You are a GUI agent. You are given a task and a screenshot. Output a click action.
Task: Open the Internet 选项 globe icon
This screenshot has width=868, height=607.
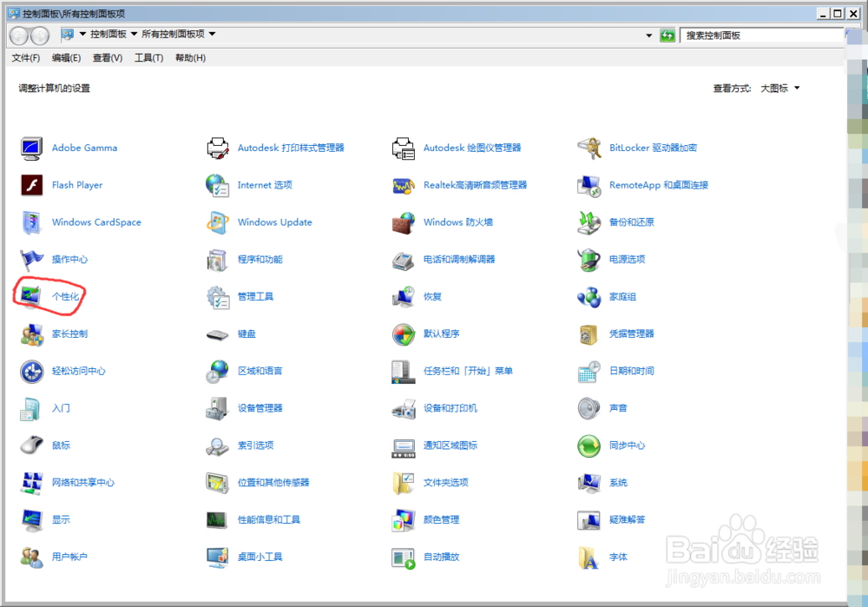coord(217,186)
